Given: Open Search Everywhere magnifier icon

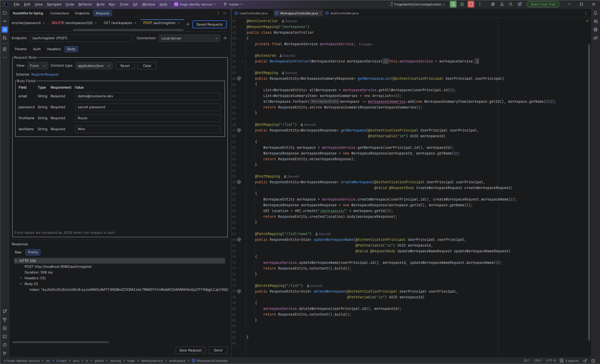Looking at the screenshot, I should 510,4.
